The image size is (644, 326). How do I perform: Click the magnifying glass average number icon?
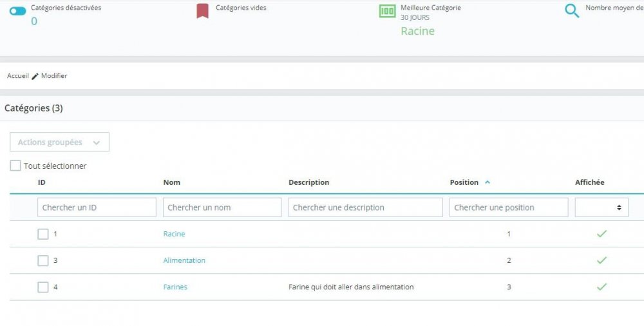(572, 11)
